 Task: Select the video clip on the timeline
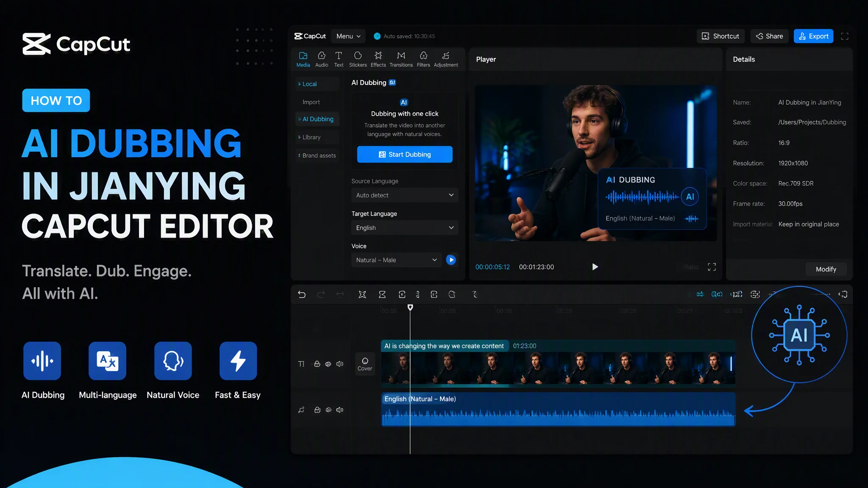click(x=558, y=364)
